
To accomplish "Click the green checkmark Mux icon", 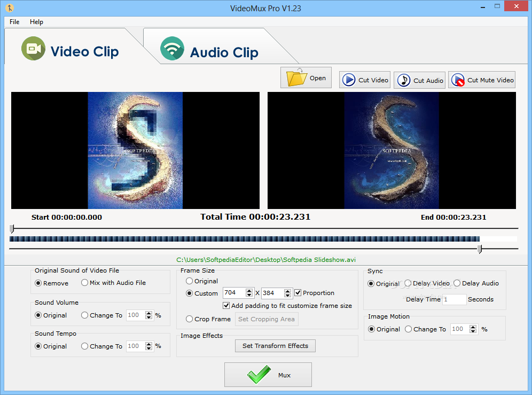I will 259,375.
